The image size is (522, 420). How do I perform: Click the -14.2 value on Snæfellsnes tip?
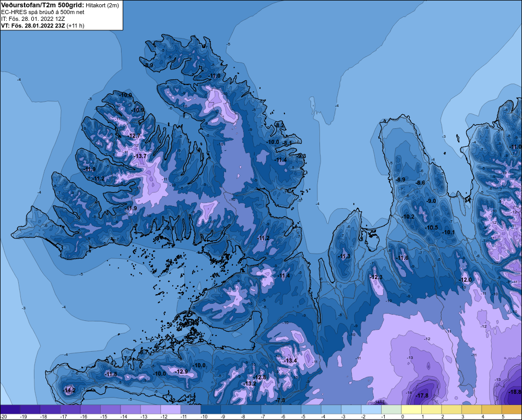point(69,390)
